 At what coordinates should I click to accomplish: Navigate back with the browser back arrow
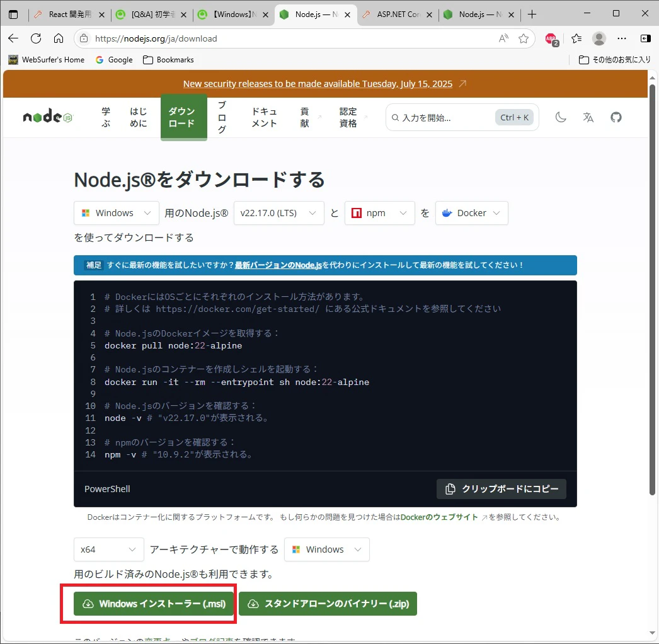(13, 38)
